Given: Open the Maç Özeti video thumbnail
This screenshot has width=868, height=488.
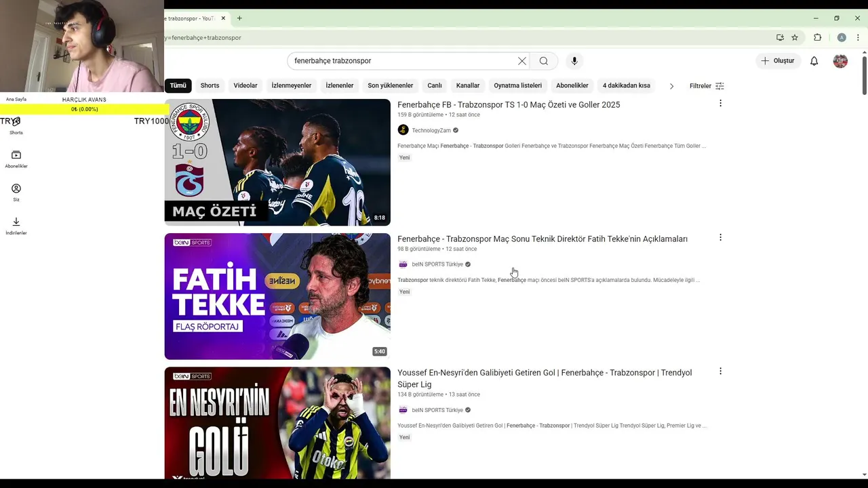Looking at the screenshot, I should click(x=277, y=163).
